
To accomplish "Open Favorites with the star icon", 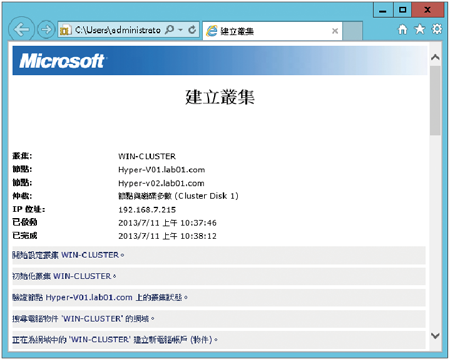I will click(x=420, y=29).
